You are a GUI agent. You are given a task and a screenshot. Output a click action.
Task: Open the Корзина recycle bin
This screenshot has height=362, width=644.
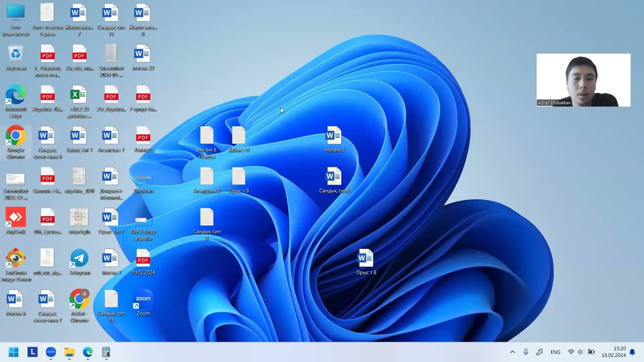pyautogui.click(x=16, y=57)
